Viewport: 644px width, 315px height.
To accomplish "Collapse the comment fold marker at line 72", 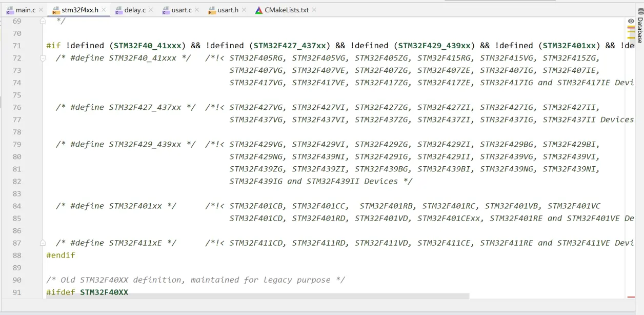I will point(43,58).
